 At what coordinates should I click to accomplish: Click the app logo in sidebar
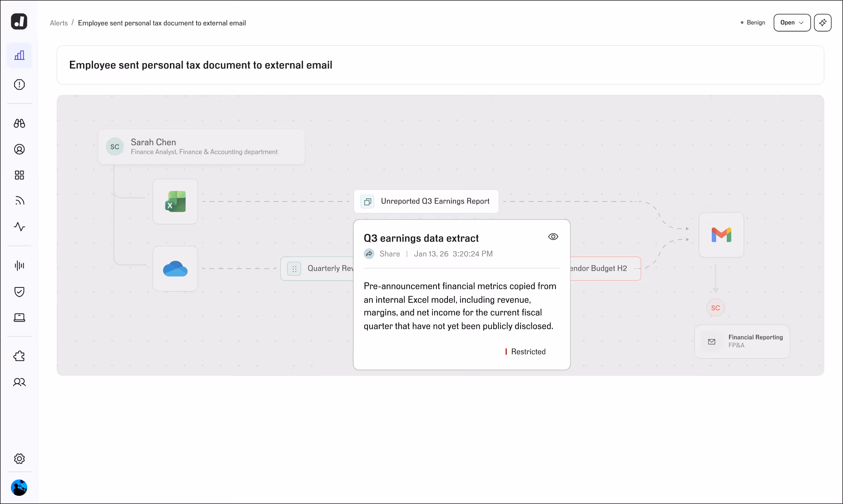click(x=19, y=21)
